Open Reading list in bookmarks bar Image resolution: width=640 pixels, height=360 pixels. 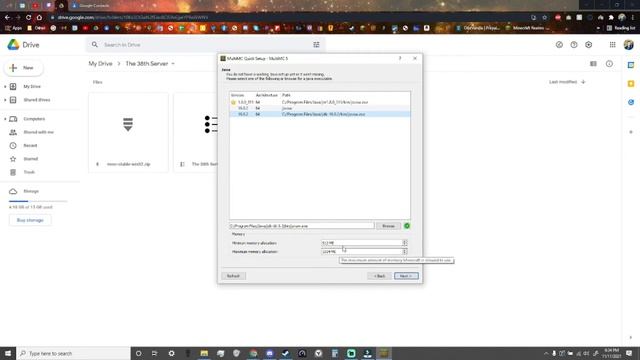(x=621, y=28)
